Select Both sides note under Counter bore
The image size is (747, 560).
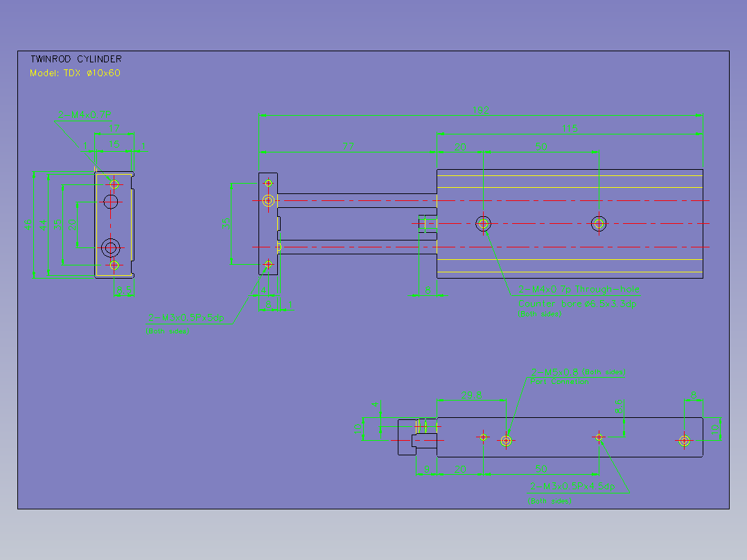pos(539,314)
